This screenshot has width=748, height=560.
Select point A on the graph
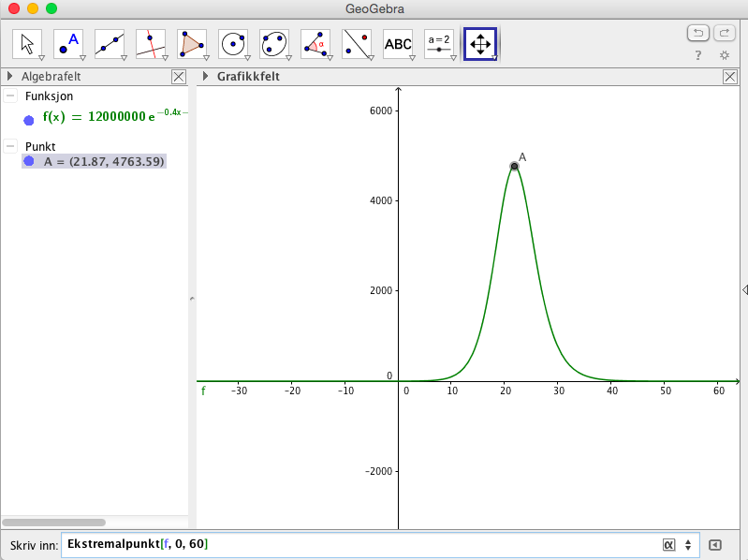coord(514,166)
